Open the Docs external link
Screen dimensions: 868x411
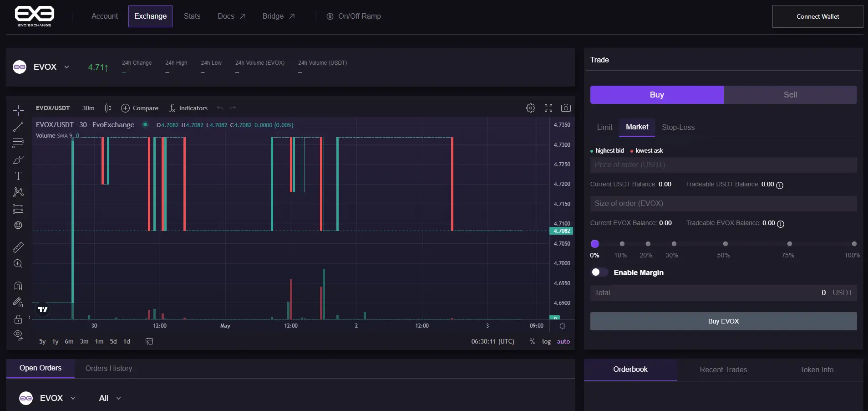(232, 16)
